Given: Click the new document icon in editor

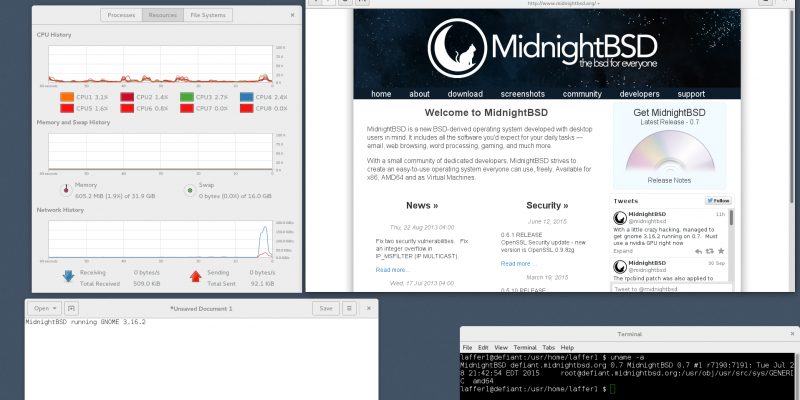Looking at the screenshot, I should coord(71,308).
